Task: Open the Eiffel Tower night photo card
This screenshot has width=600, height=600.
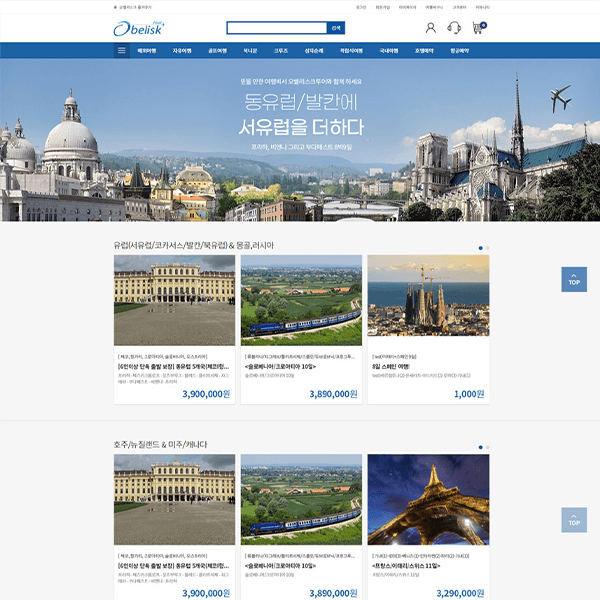Action: [x=428, y=499]
